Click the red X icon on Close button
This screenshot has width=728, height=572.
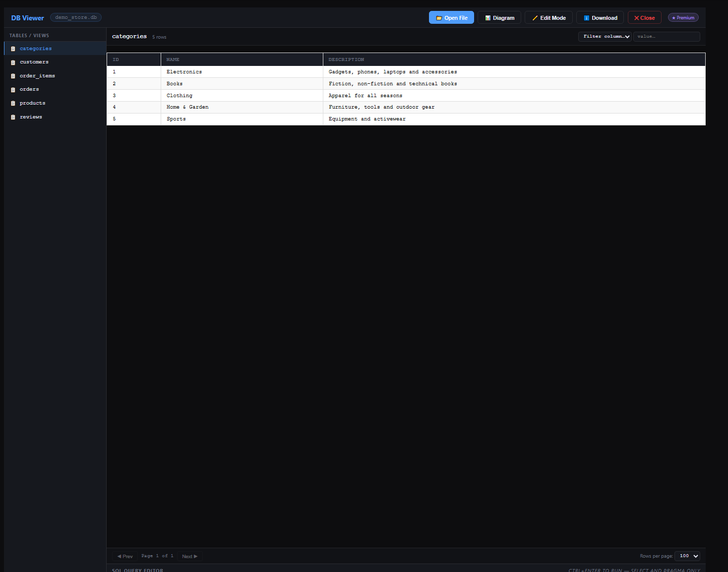click(x=637, y=17)
